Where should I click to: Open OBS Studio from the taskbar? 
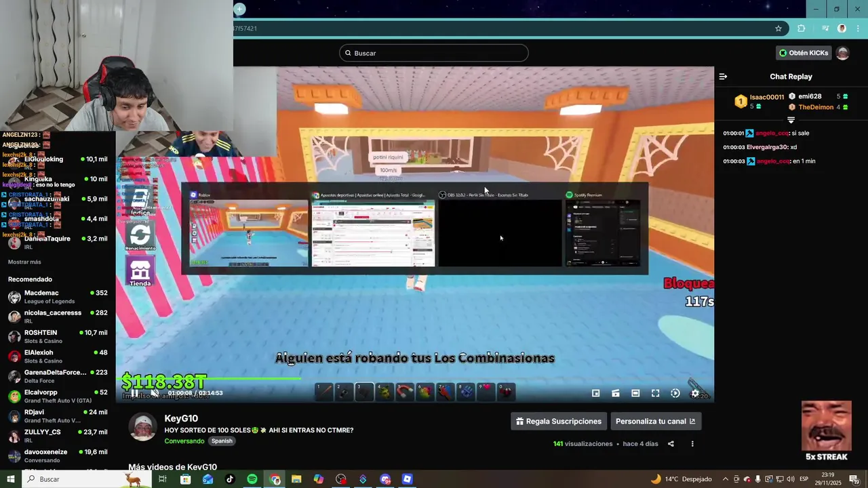coord(340,479)
